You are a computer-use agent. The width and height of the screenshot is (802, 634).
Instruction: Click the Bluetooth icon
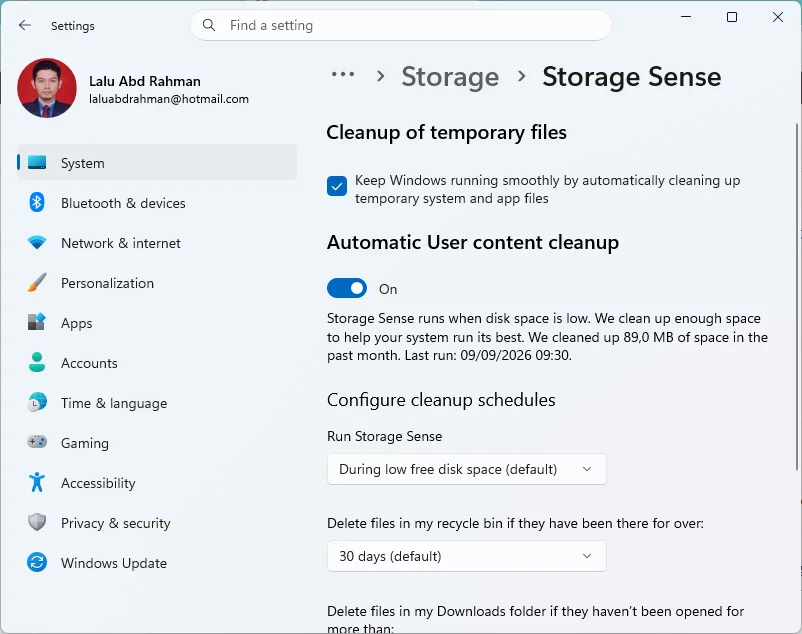(x=37, y=202)
